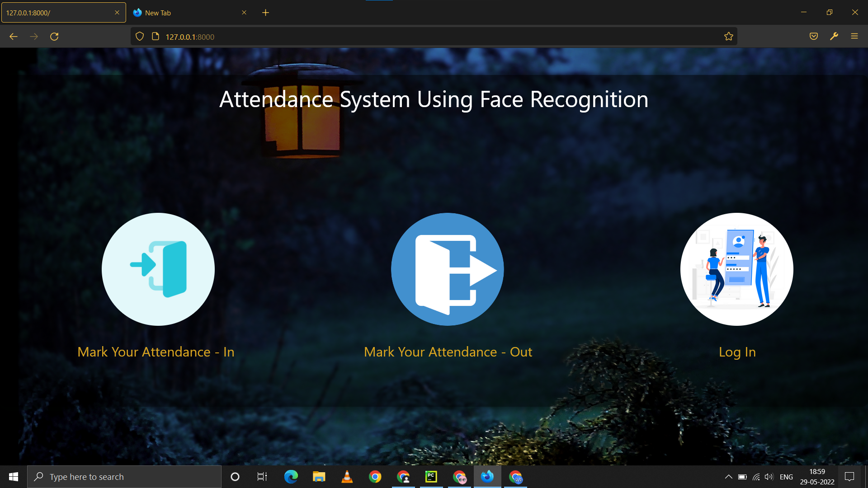This screenshot has width=868, height=488.
Task: Open the Save to Pocket icon
Action: click(x=813, y=36)
